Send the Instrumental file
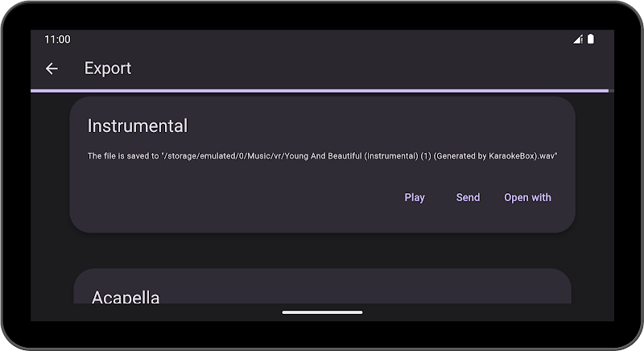 (x=468, y=197)
